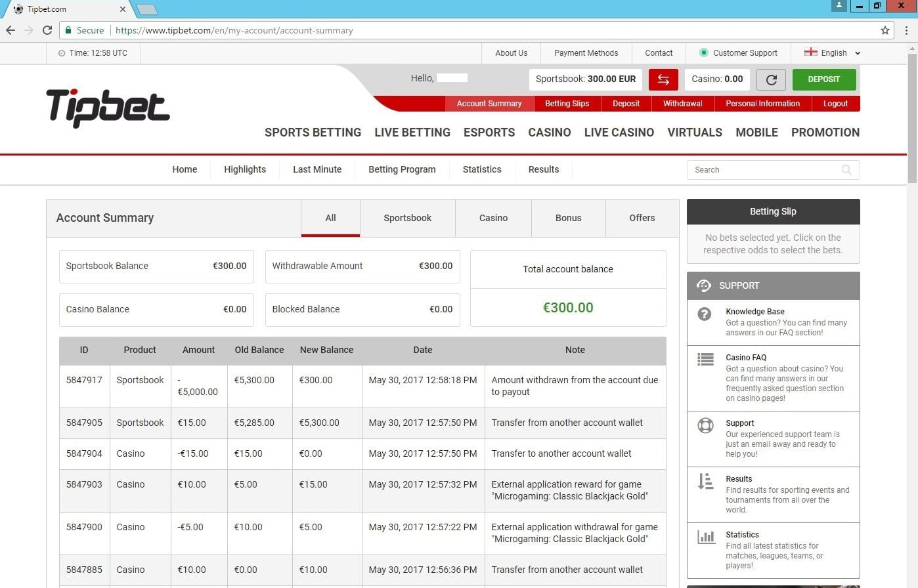Reload the page with browser refresh icon
Image resolution: width=918 pixels, height=588 pixels.
(47, 30)
